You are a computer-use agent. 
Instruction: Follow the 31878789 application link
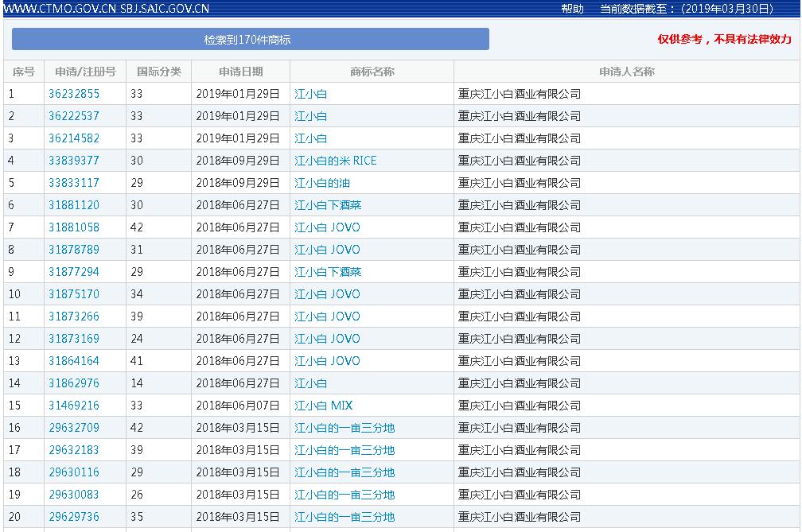point(74,250)
